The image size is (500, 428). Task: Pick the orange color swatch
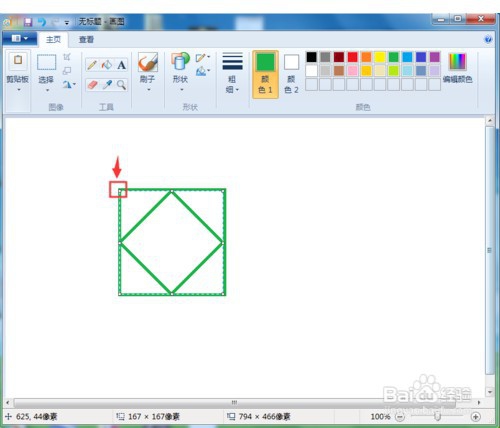tap(366, 57)
